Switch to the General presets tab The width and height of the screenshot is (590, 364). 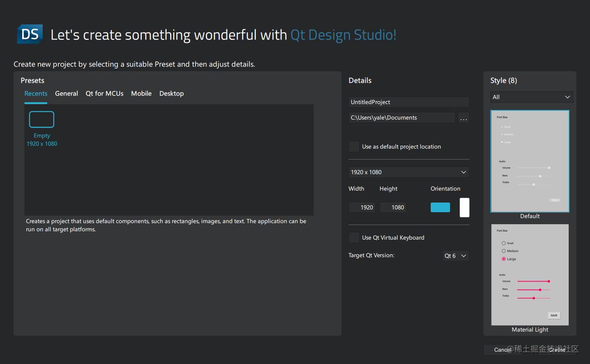click(x=67, y=94)
